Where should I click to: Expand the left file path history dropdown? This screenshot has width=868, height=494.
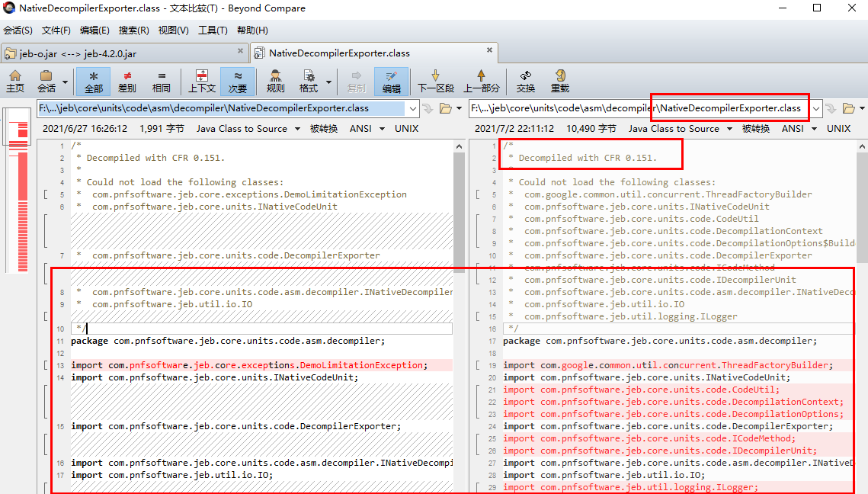[x=412, y=108]
